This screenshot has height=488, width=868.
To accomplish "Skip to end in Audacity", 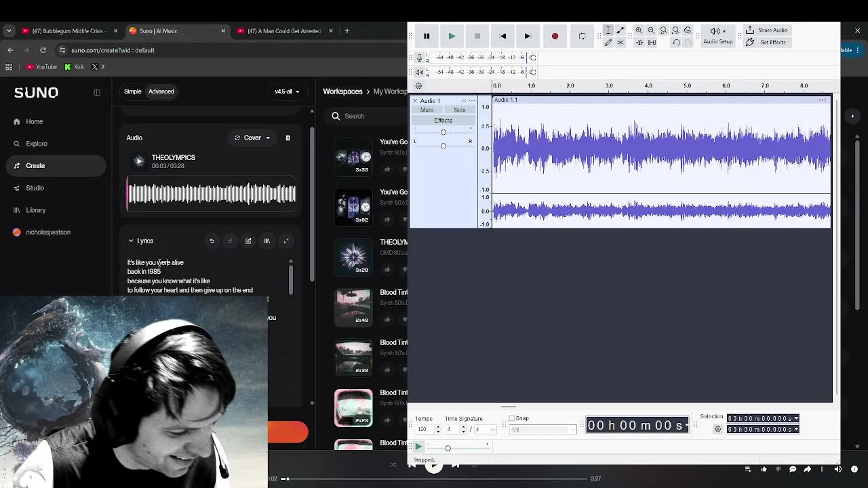I will [528, 37].
